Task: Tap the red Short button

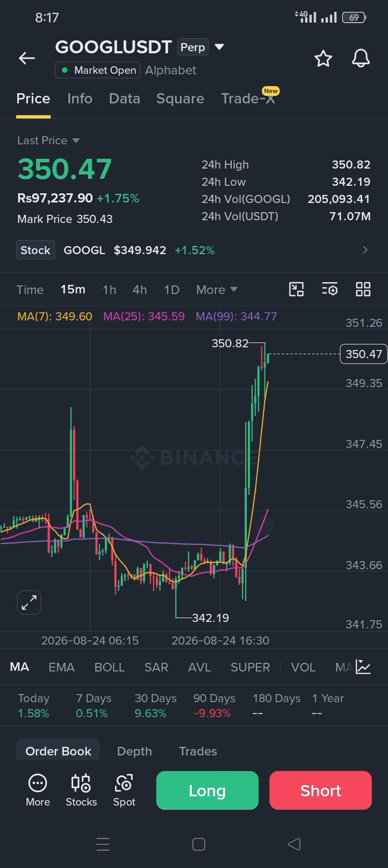Action: pos(321,790)
